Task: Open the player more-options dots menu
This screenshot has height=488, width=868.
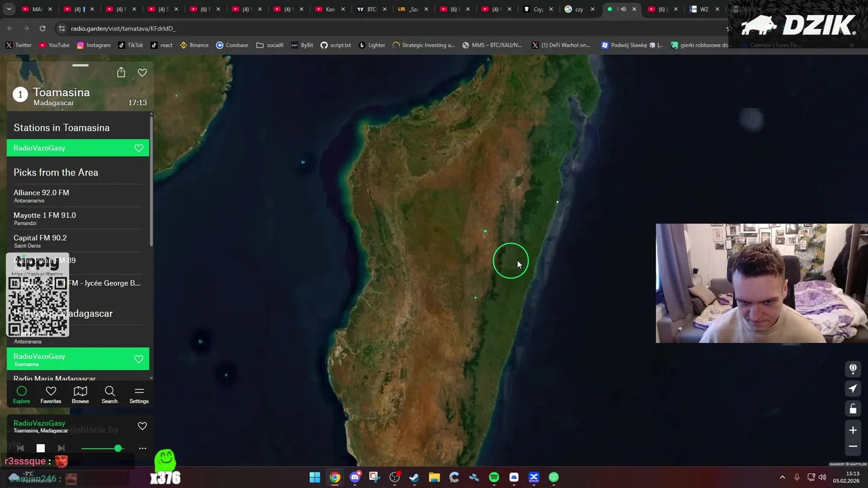Action: (x=142, y=448)
